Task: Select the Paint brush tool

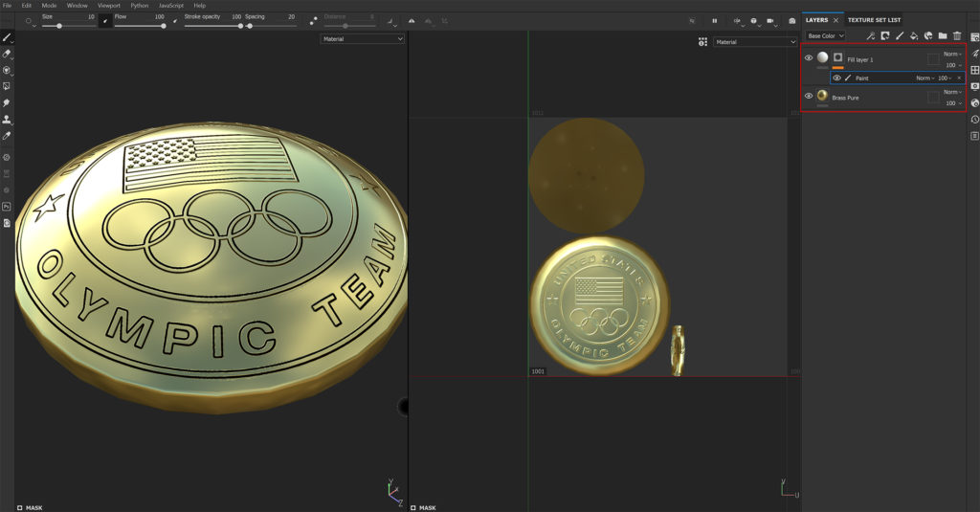Action: click(7, 37)
